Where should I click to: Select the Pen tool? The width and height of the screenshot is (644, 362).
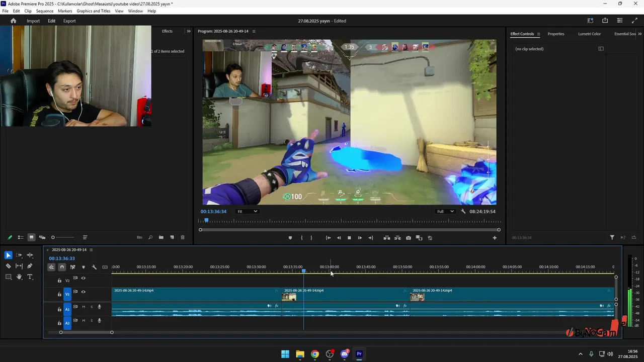pos(30,266)
